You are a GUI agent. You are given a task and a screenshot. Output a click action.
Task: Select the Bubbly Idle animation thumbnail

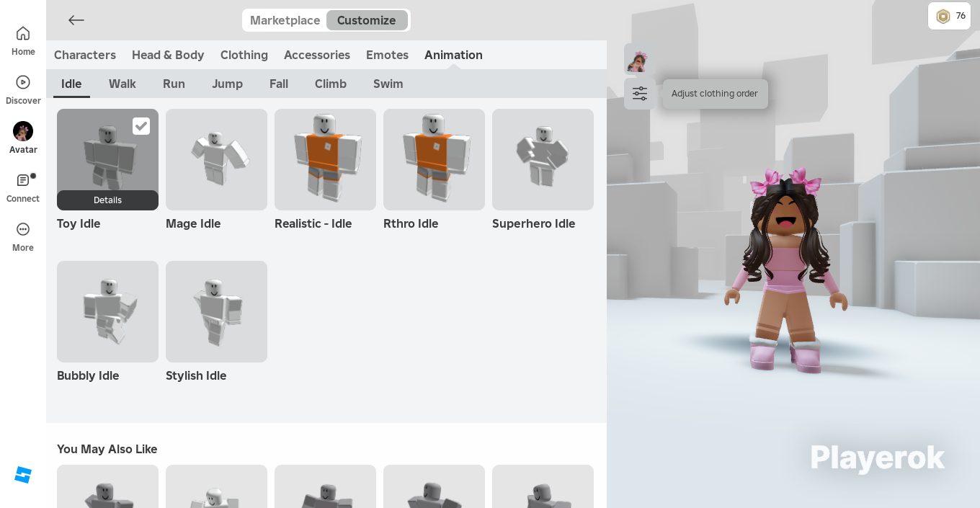coord(107,311)
